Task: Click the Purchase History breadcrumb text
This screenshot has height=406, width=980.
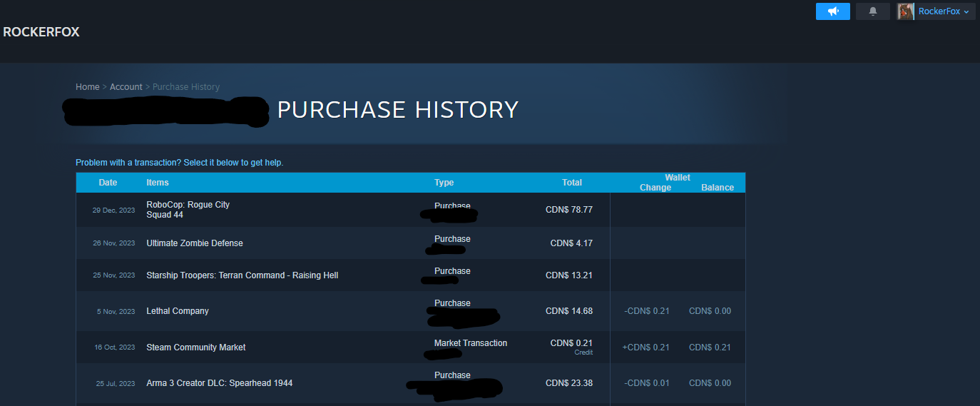Action: pos(186,87)
